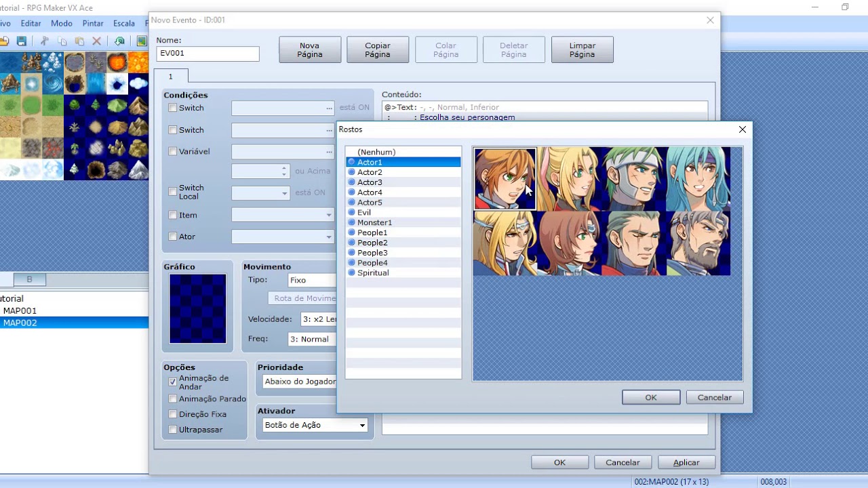Enable the Item condition checkbox

point(173,216)
